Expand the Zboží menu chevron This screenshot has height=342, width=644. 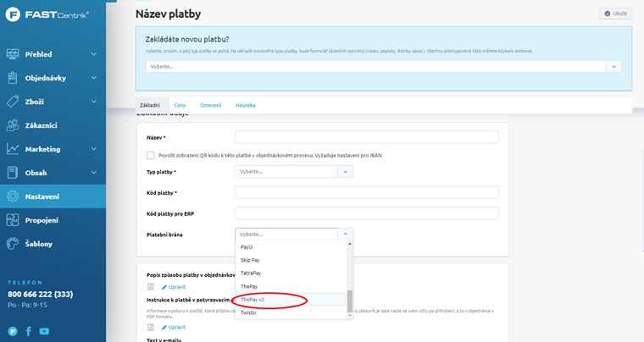[94, 102]
